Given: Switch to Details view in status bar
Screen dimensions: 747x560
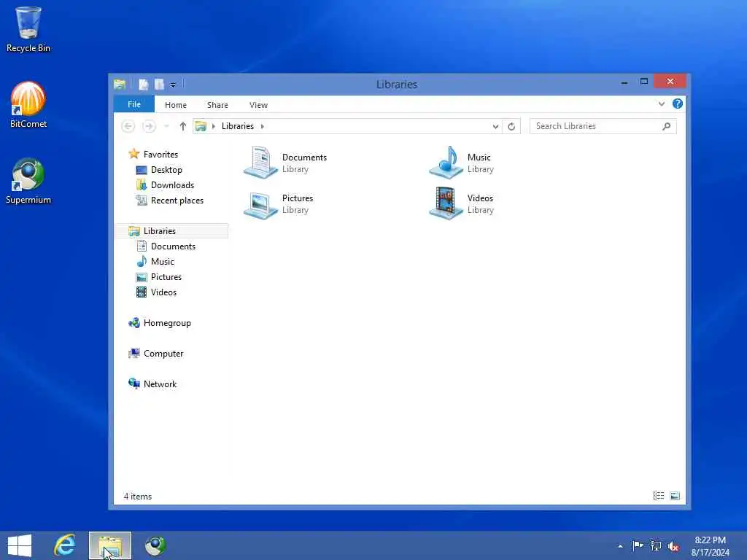Looking at the screenshot, I should [x=659, y=496].
